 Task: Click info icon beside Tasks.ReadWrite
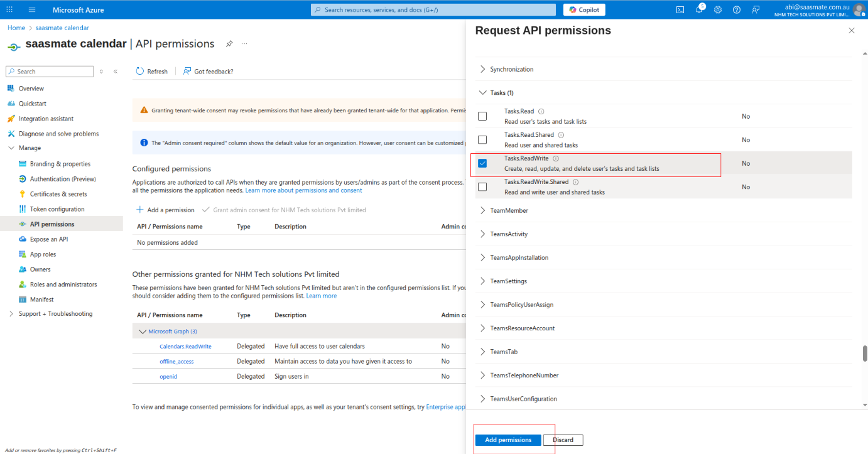pos(556,159)
